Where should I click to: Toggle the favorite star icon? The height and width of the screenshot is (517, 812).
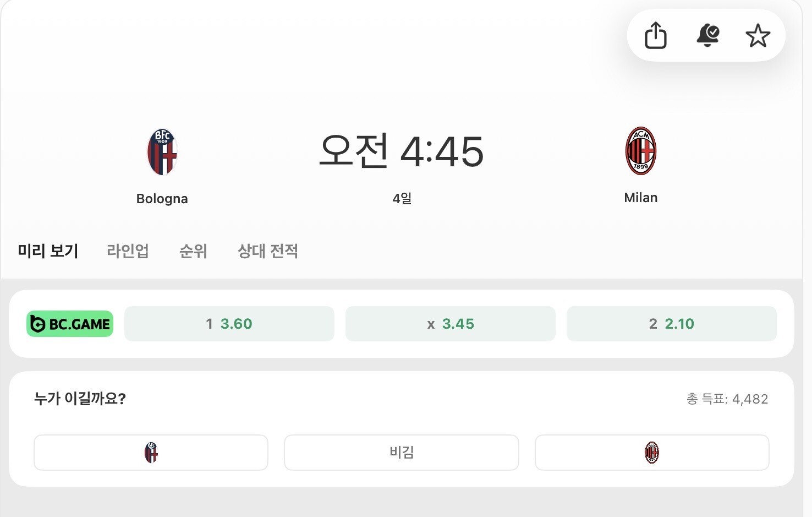(758, 36)
